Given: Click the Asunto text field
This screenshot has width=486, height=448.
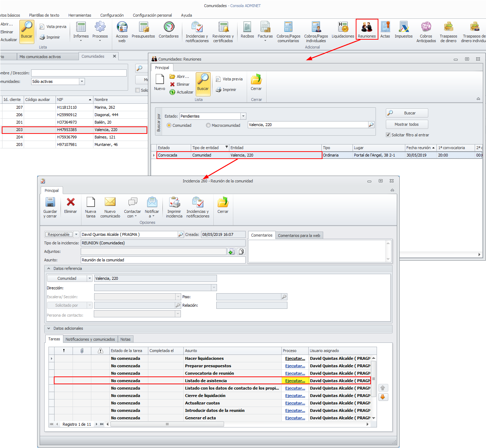Looking at the screenshot, I should 163,260.
